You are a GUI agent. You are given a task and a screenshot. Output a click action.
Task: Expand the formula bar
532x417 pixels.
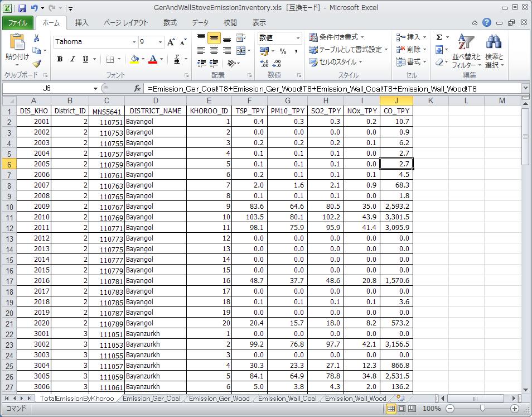click(525, 88)
